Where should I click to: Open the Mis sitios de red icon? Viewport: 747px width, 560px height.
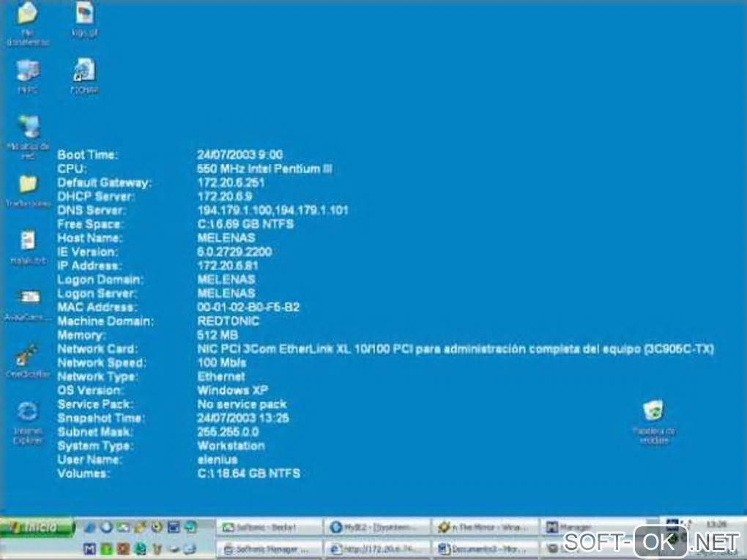pos(29,127)
